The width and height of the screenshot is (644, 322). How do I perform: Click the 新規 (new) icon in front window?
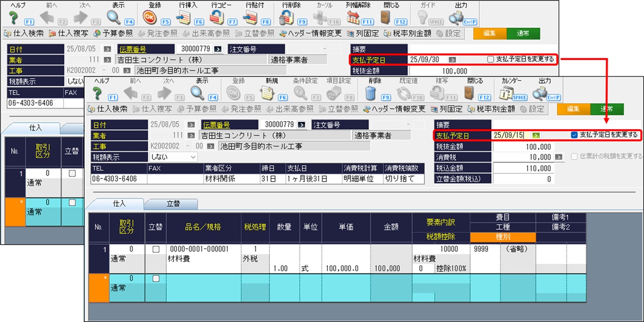point(267,93)
